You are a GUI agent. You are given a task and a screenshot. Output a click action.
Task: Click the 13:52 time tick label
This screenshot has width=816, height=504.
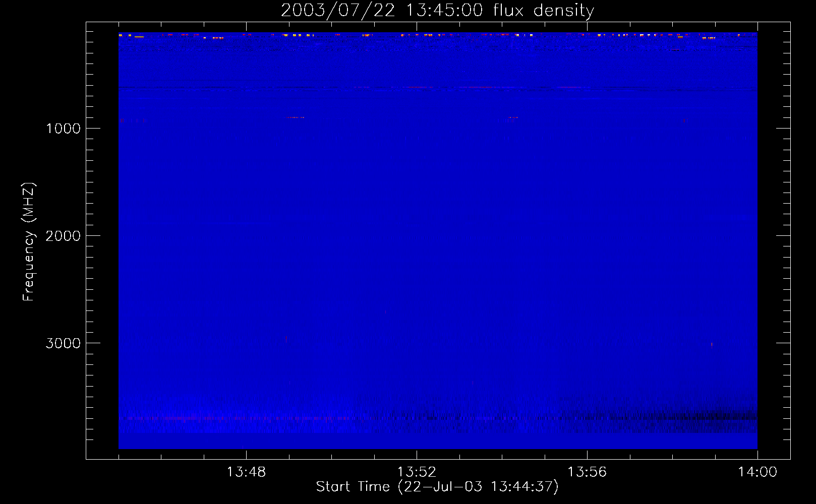417,472
